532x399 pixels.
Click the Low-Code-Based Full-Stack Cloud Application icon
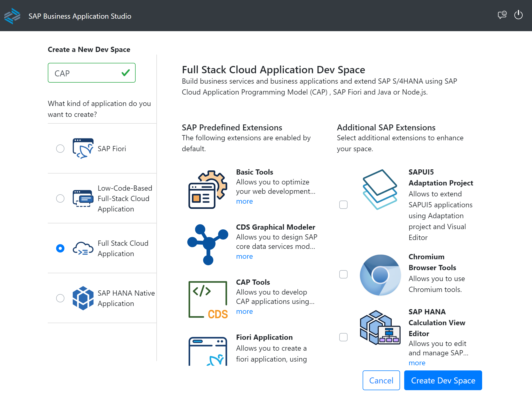coord(83,198)
